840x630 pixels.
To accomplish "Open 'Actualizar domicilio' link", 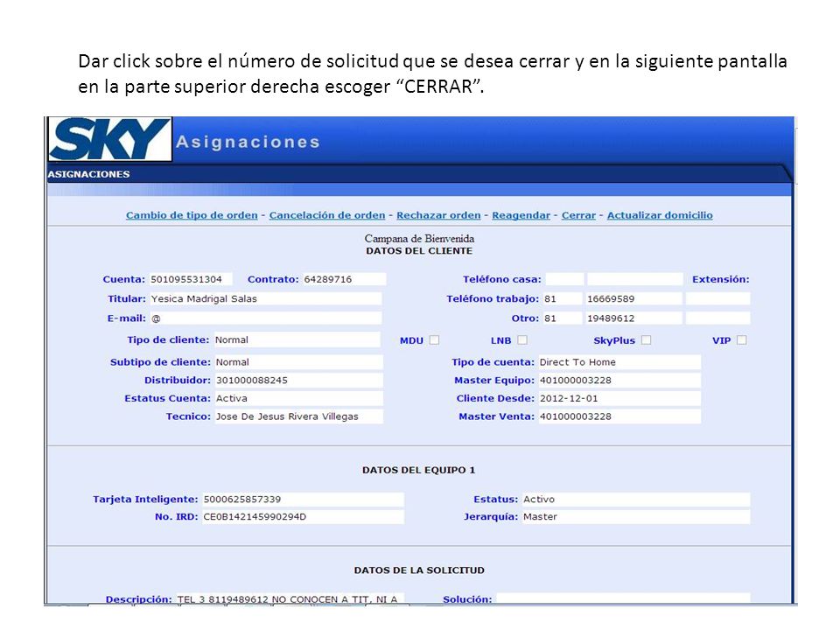I will pos(660,215).
